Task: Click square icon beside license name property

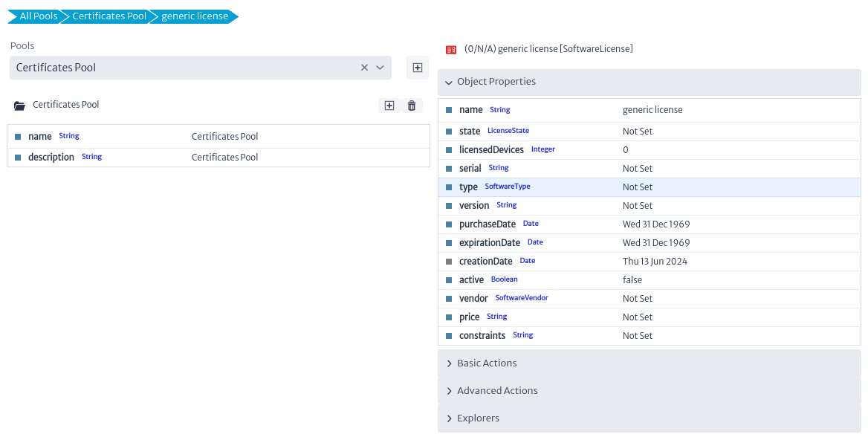Action: pos(449,110)
